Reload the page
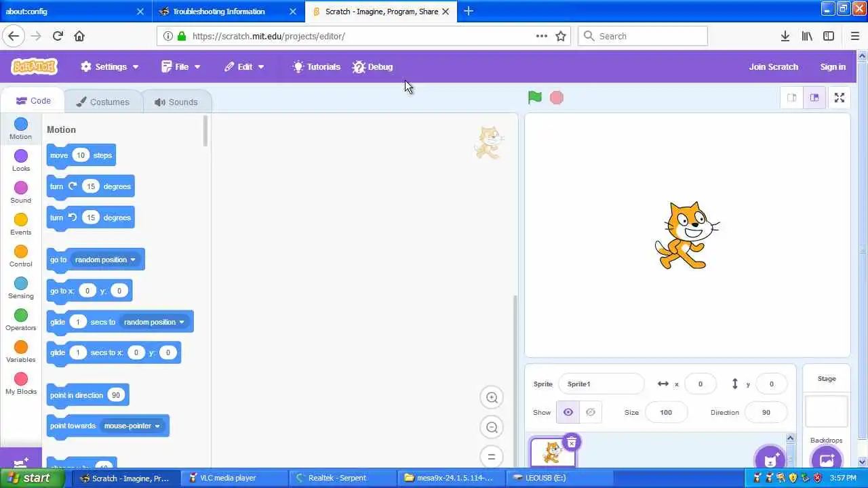Screen dimensions: 868x488 58,36
